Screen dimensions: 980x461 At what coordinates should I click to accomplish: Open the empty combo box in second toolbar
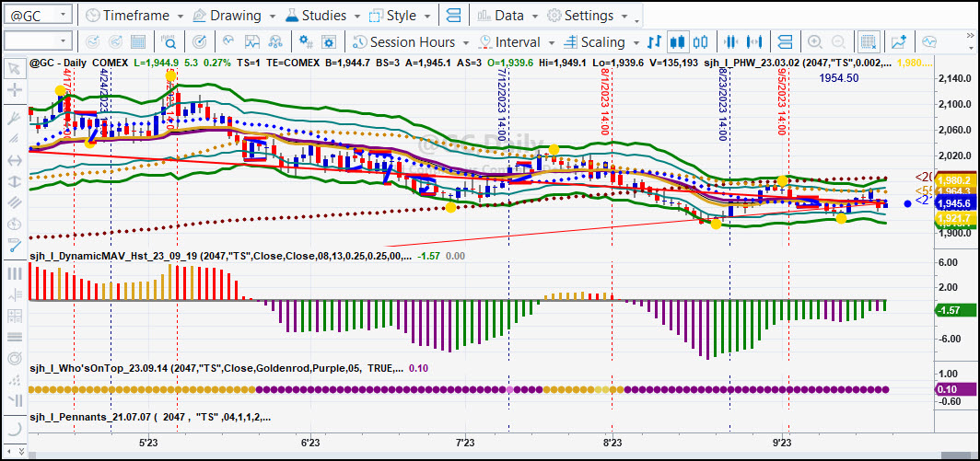pos(38,41)
